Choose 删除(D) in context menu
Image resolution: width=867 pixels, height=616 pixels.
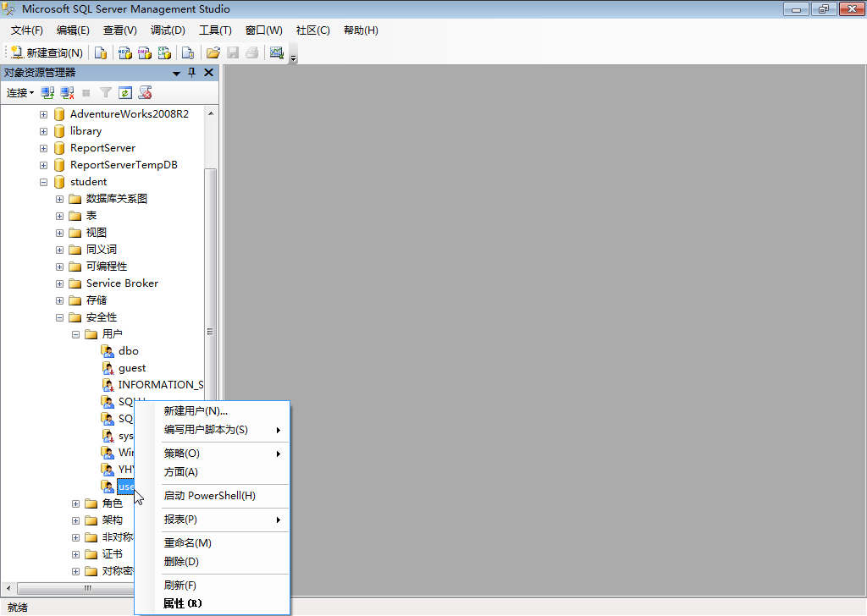click(213, 562)
